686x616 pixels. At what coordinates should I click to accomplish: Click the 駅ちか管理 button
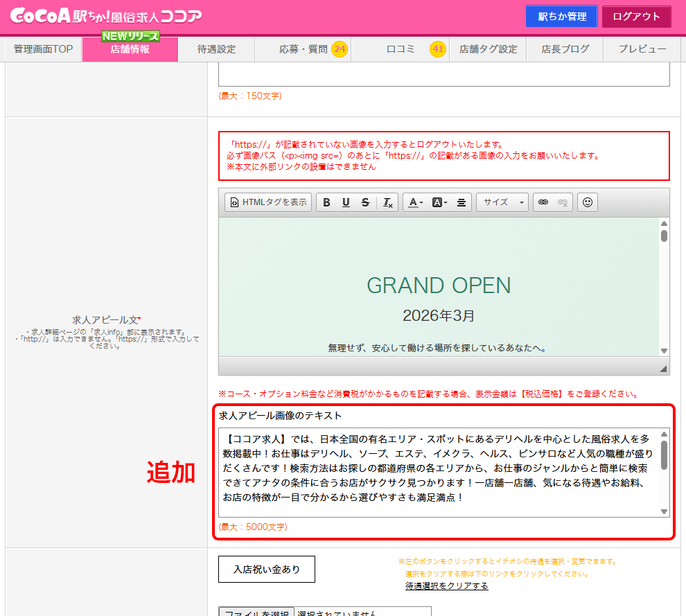(561, 17)
